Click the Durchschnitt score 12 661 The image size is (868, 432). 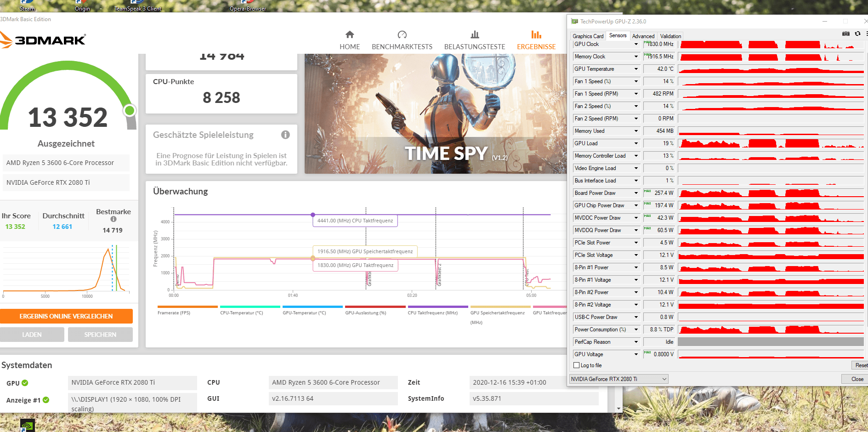[x=62, y=227]
